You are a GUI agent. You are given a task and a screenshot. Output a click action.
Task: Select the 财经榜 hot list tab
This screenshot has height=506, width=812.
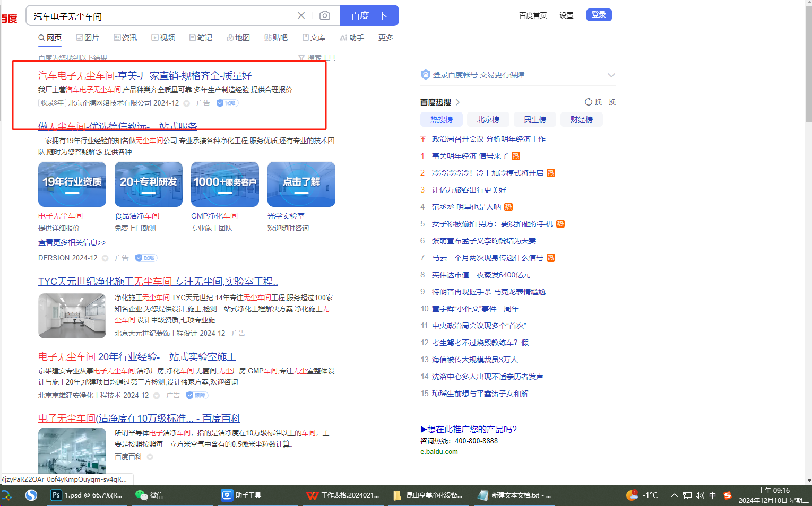581,119
